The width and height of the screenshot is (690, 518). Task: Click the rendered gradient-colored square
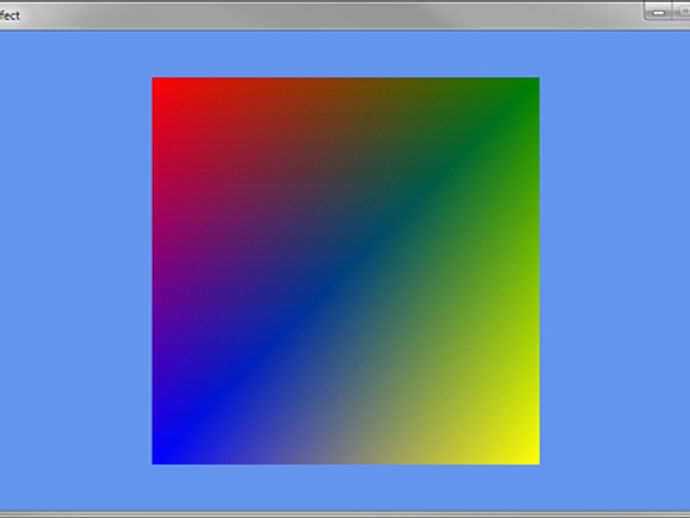click(346, 271)
